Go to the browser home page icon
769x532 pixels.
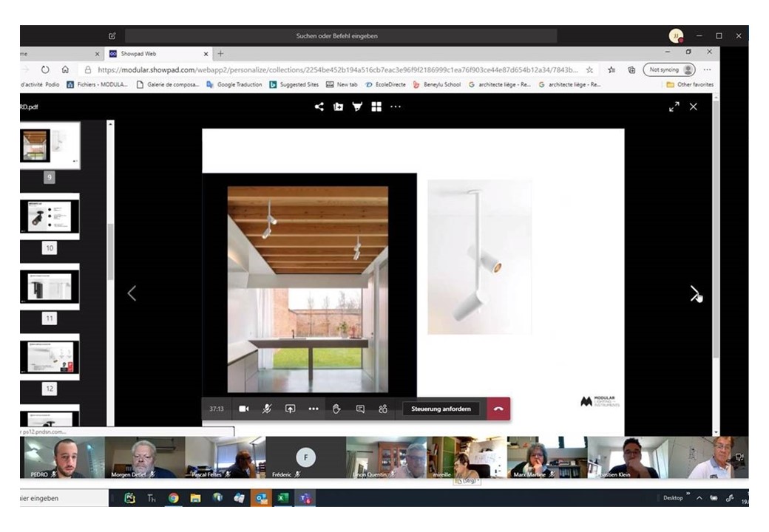pos(65,69)
